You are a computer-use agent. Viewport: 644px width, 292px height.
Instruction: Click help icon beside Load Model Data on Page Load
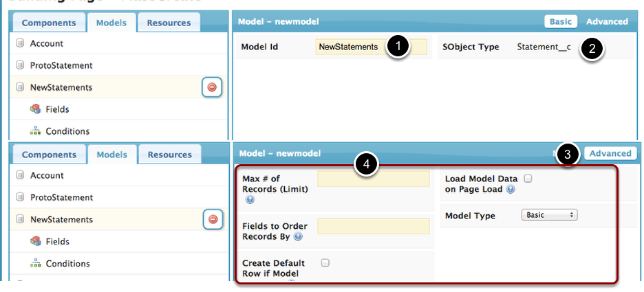coord(510,189)
